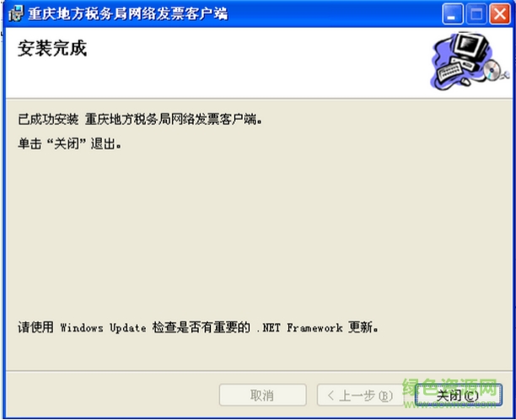Click the mouse in the banner graphic
The image size is (516, 420).
465,81
